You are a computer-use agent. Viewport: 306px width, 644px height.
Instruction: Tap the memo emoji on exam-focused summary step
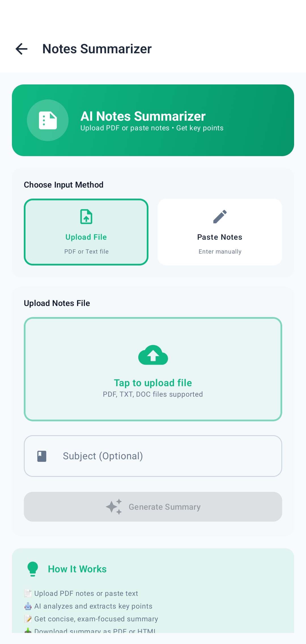(x=28, y=619)
